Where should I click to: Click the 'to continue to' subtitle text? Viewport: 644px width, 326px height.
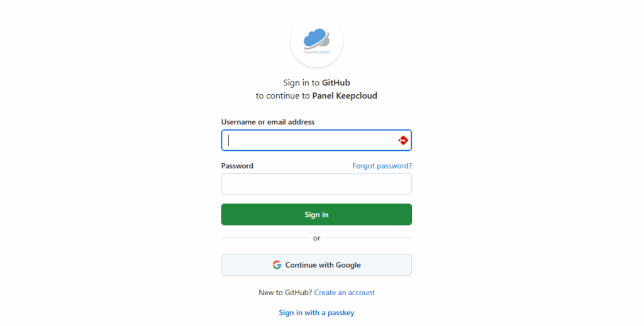point(282,95)
